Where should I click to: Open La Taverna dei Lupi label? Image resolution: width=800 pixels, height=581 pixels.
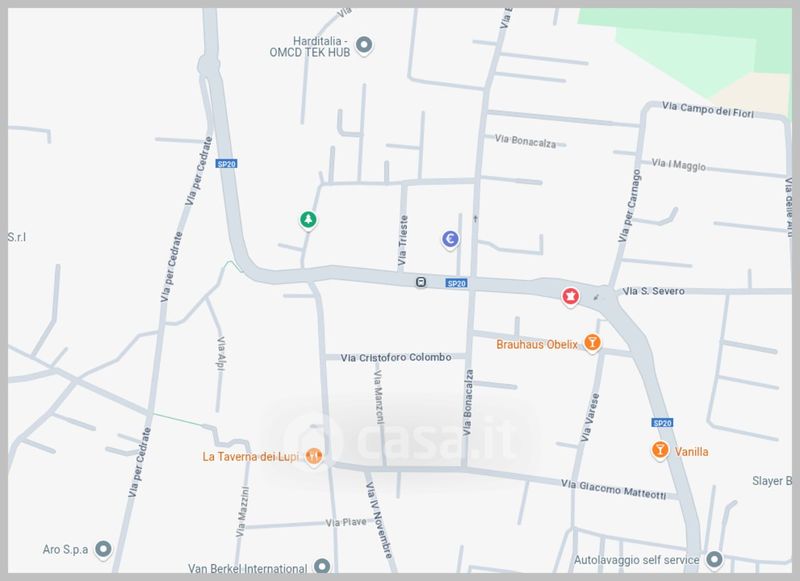click(x=253, y=457)
